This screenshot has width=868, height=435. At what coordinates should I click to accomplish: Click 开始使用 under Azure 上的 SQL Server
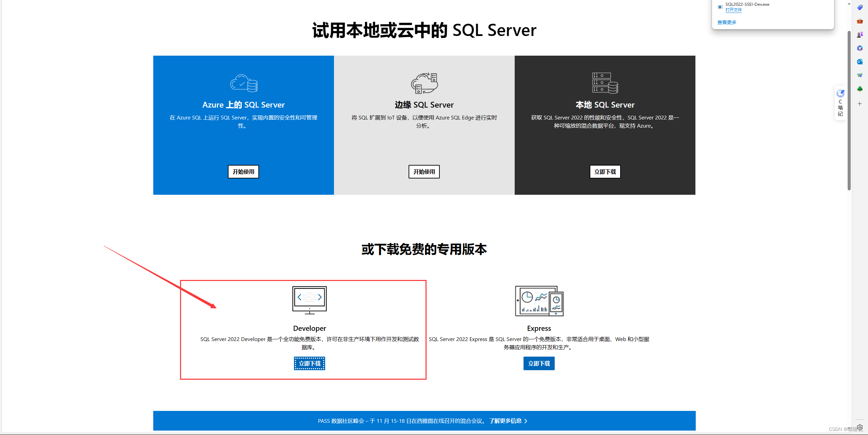click(x=243, y=172)
